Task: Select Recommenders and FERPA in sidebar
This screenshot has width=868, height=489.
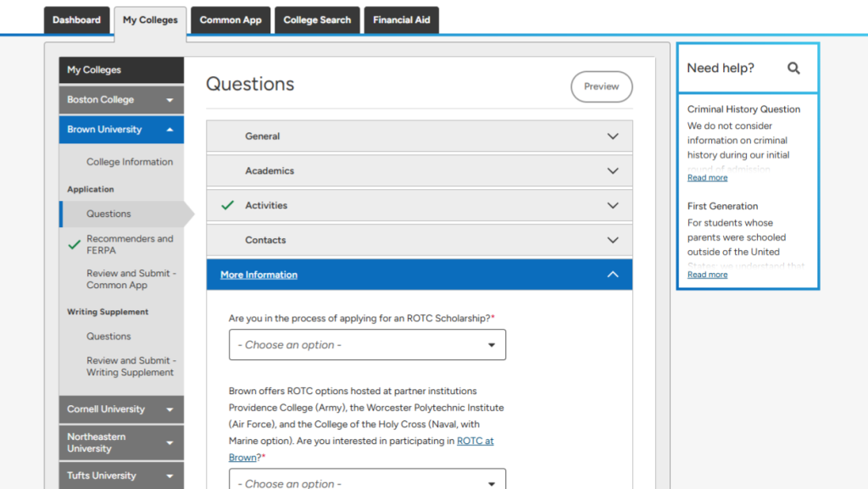Action: [x=129, y=244]
